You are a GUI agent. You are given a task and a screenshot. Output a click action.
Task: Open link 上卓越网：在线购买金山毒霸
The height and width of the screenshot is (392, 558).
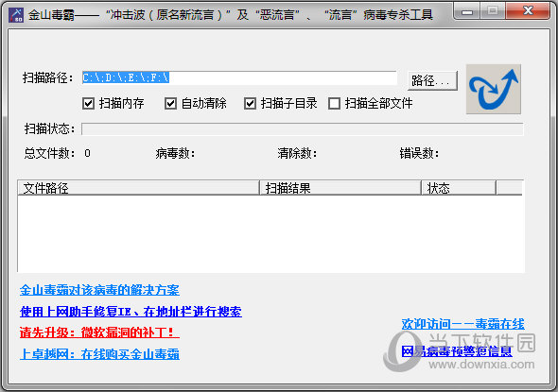click(99, 354)
